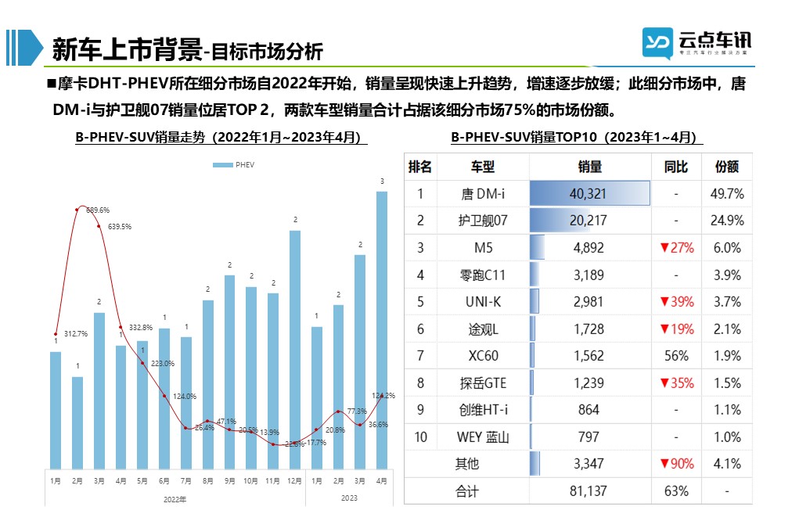The width and height of the screenshot is (799, 532).
Task: Select the 排名 column header
Action: (x=420, y=167)
